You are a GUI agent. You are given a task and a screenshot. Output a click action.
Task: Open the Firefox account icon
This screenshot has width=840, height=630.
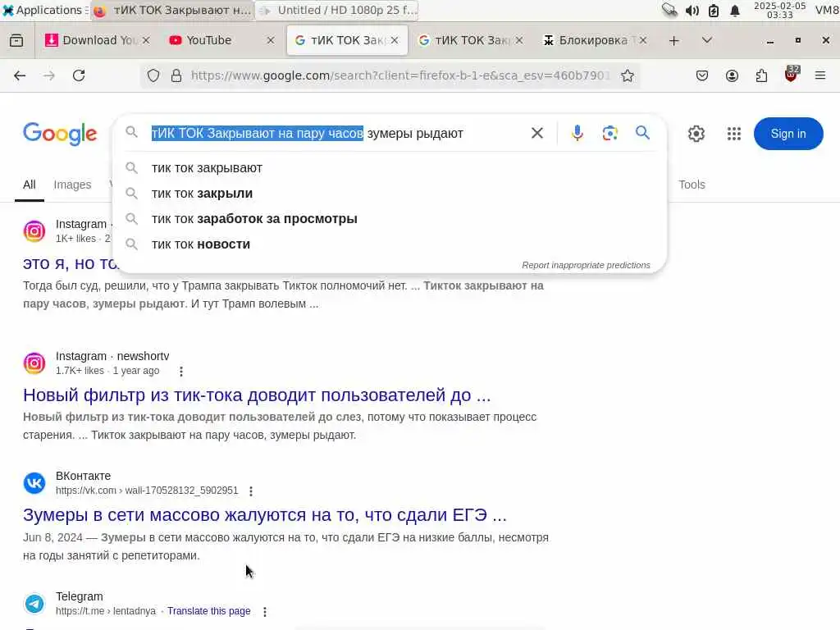732,75
